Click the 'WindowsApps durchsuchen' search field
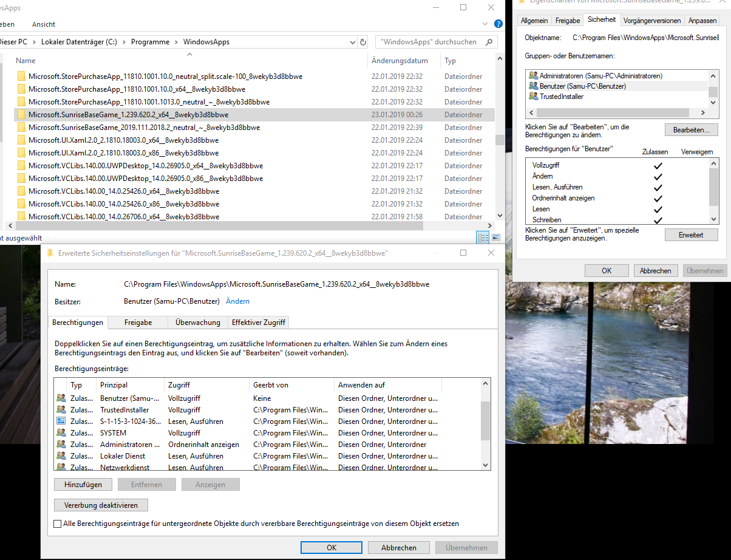Image resolution: width=731 pixels, height=560 pixels. [x=437, y=42]
